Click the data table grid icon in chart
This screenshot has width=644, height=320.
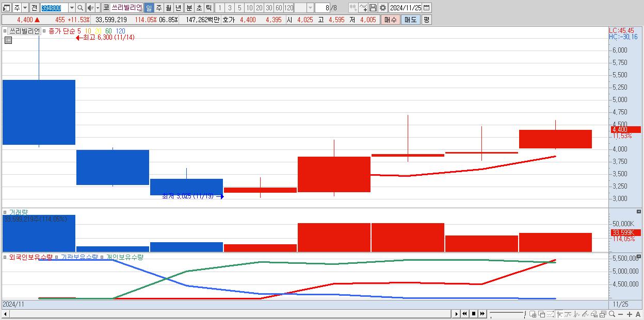pyautogui.click(x=8, y=40)
